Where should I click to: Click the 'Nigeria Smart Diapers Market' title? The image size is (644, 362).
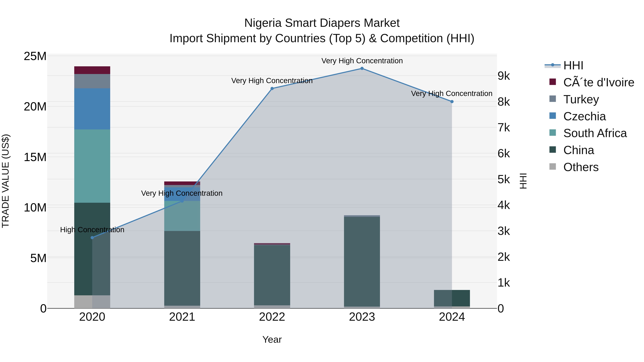pyautogui.click(x=322, y=23)
